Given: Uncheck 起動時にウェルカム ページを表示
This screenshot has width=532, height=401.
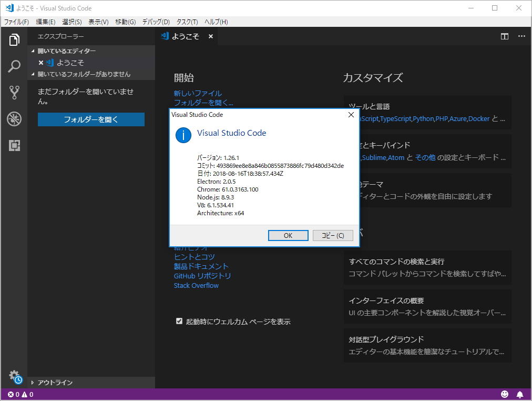Looking at the screenshot, I should [x=179, y=321].
